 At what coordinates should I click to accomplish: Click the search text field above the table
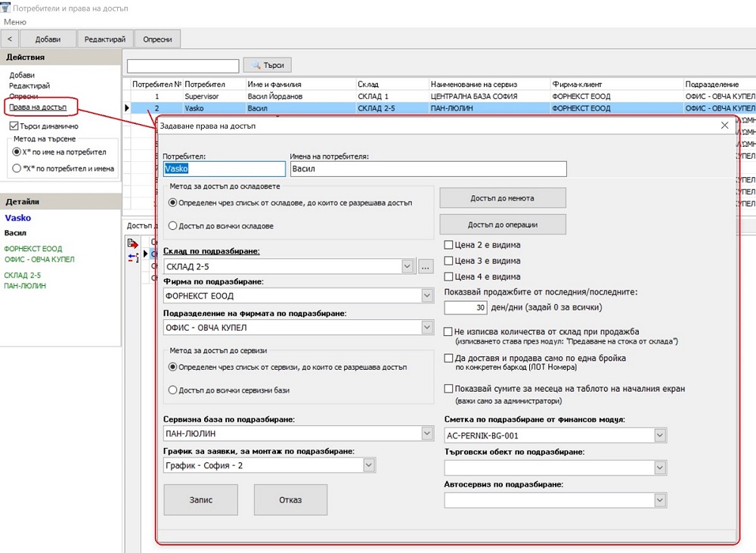point(183,66)
